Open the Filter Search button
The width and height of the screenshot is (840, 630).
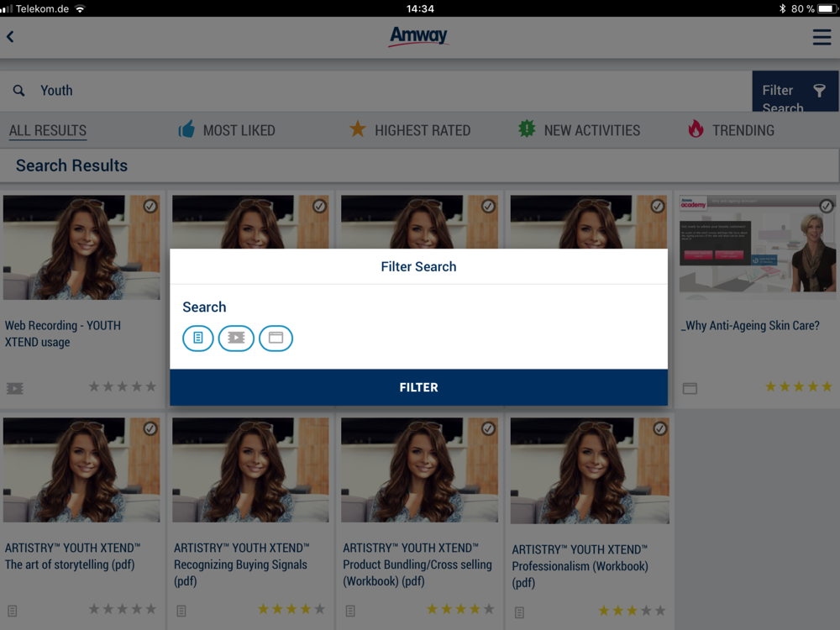pyautogui.click(x=795, y=91)
